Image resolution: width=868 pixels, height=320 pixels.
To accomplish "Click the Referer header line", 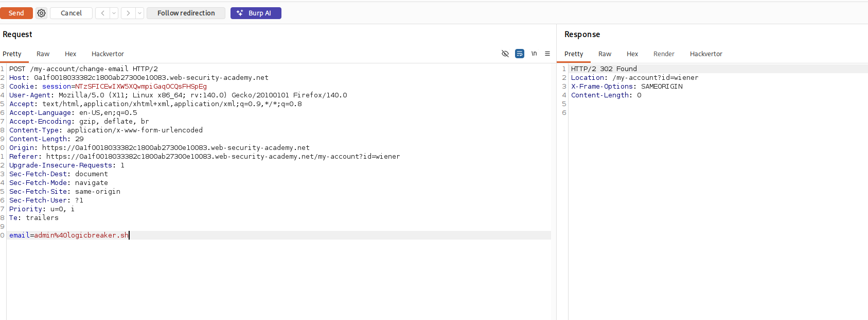I will point(205,156).
